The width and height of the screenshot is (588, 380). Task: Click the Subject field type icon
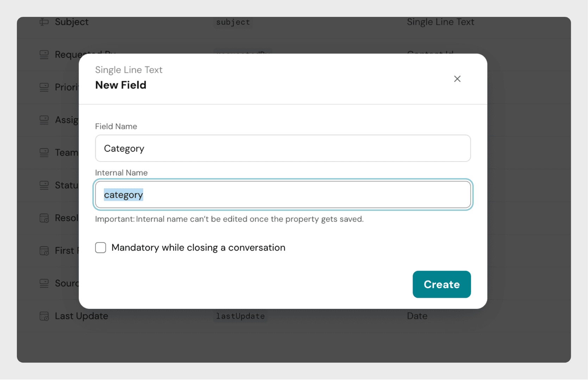tap(44, 22)
